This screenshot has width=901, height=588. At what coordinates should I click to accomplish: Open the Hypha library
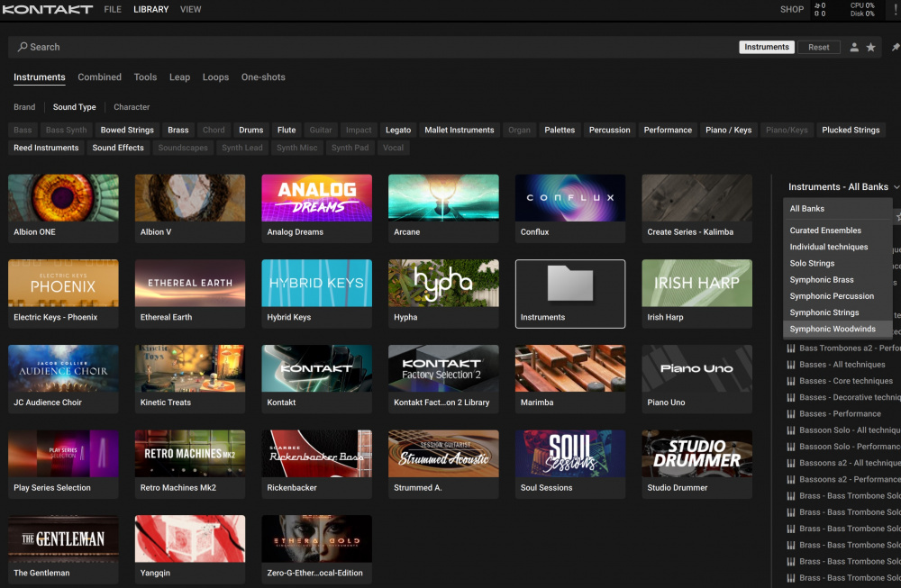point(443,294)
